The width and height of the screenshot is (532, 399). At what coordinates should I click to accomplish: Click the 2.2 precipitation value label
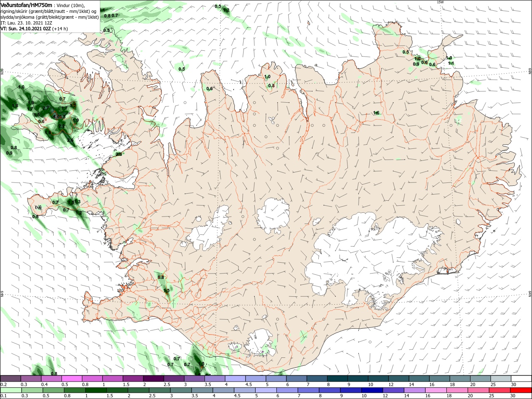pos(62,126)
